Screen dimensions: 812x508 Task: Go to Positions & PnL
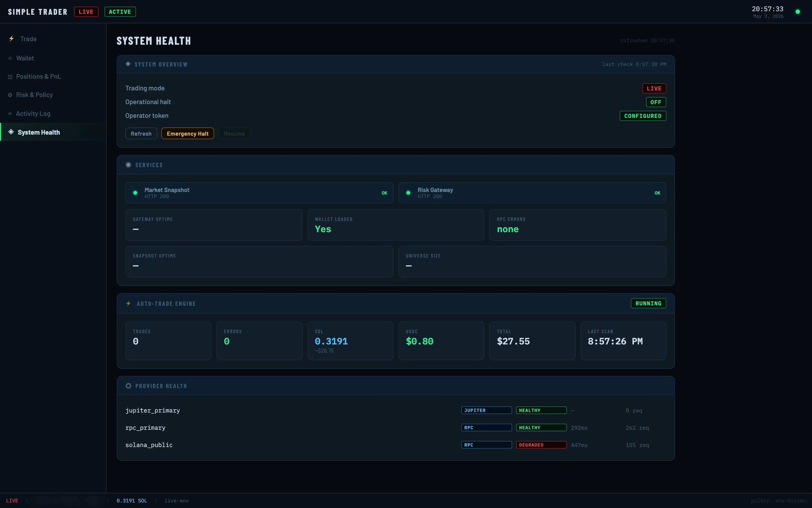point(53,77)
